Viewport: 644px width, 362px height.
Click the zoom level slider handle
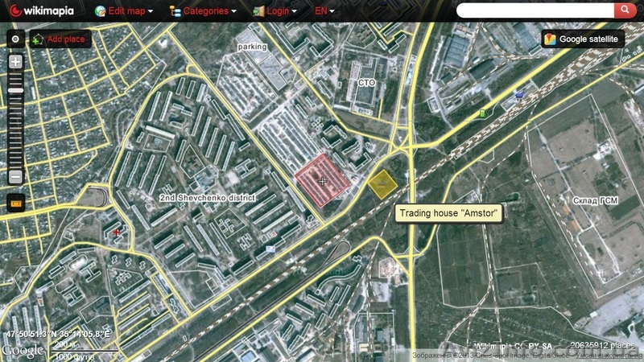coord(14,90)
